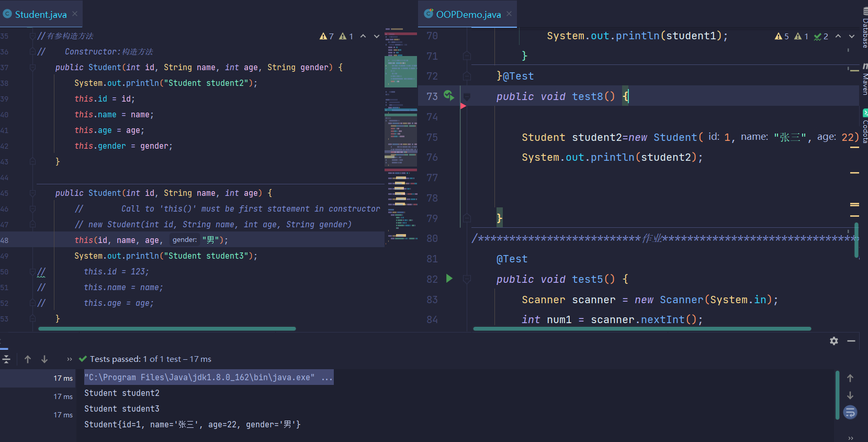Fold the constructor at line 37
868x442 pixels.
(x=32, y=68)
